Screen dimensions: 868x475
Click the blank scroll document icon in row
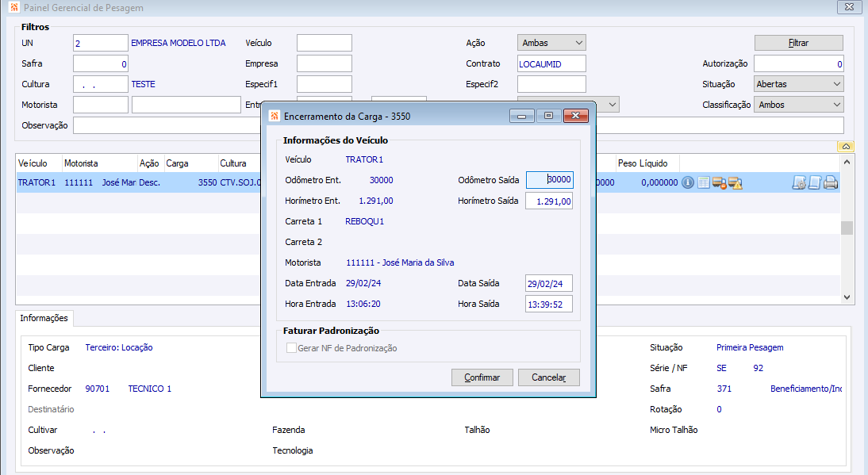coord(815,182)
